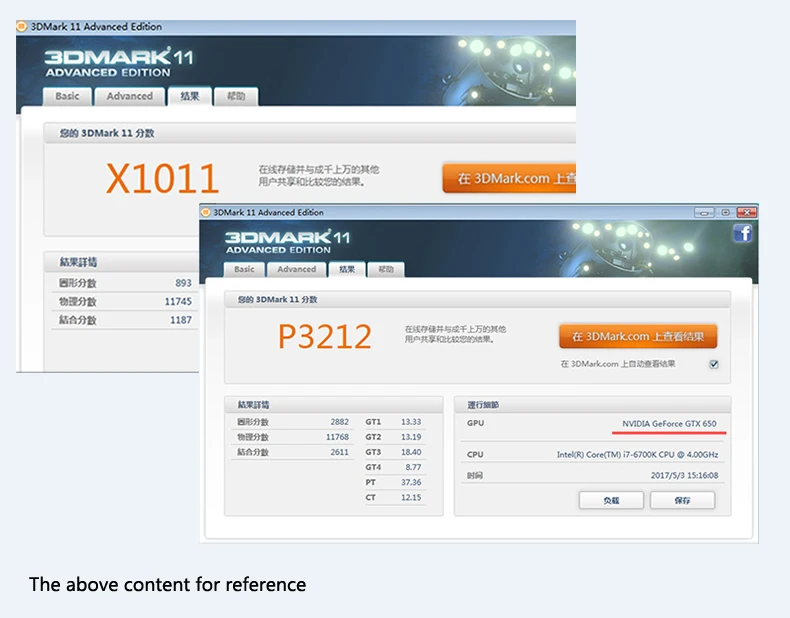The image size is (790, 618).
Task: Open the Advanced tab in the back window
Action: pos(129,96)
